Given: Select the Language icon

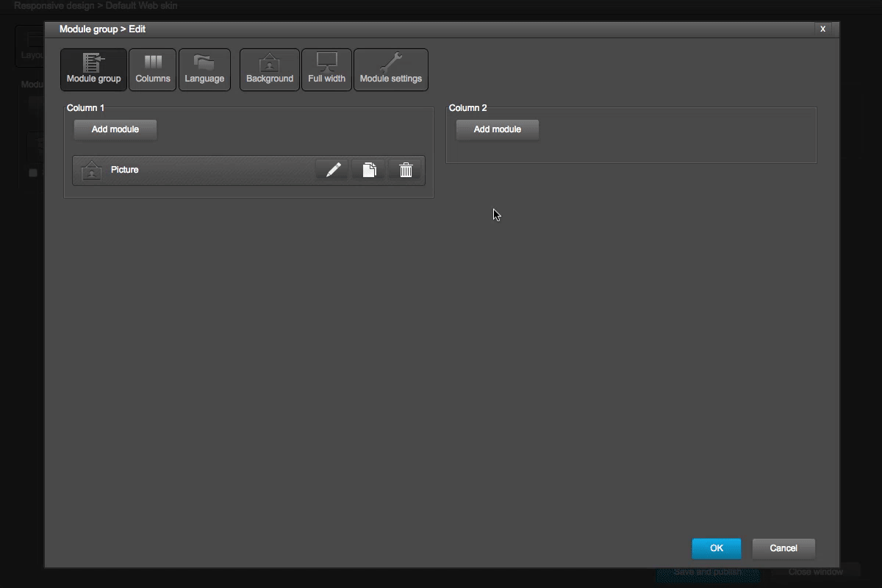Looking at the screenshot, I should pos(204,69).
